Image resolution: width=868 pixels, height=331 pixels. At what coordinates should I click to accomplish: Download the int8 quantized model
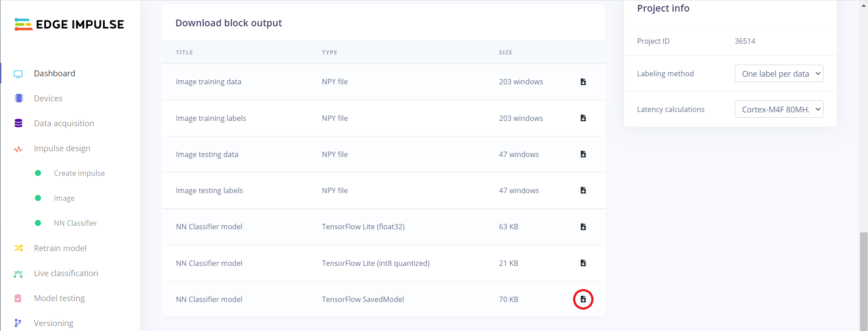tap(583, 263)
